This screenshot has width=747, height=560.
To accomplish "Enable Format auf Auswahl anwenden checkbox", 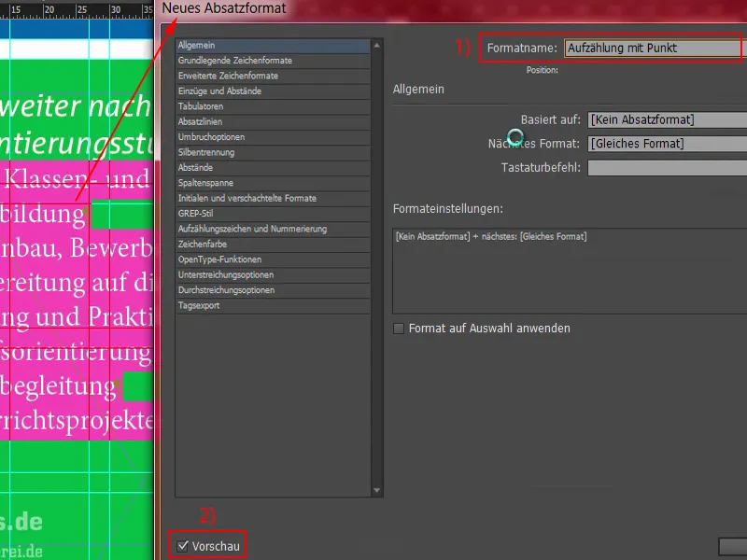I will point(399,329).
